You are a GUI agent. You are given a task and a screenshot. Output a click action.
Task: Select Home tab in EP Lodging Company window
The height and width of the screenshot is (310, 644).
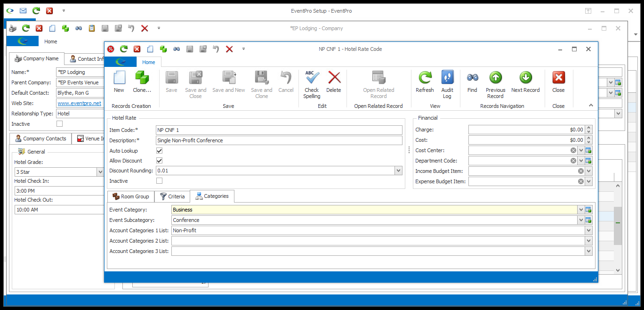(51, 41)
